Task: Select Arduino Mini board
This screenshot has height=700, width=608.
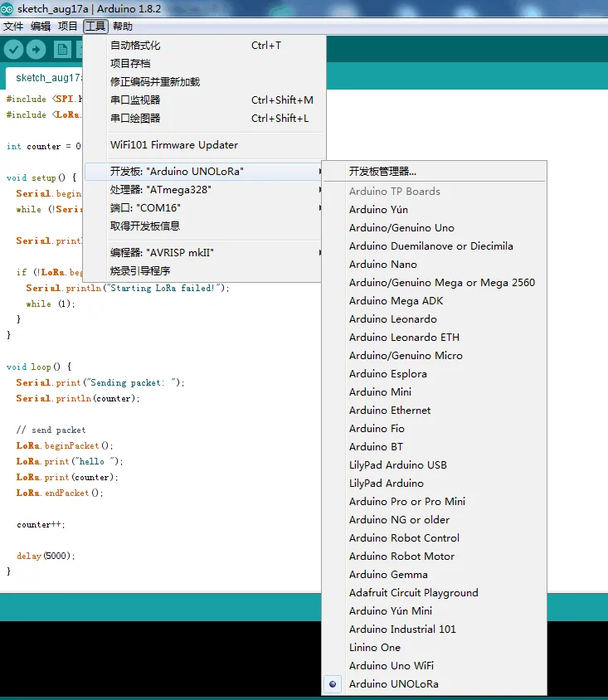Action: [434, 392]
